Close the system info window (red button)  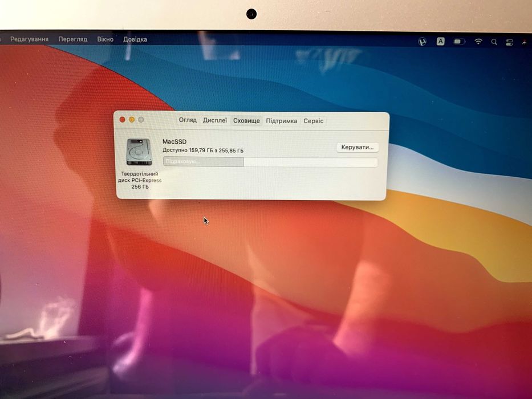tap(122, 120)
